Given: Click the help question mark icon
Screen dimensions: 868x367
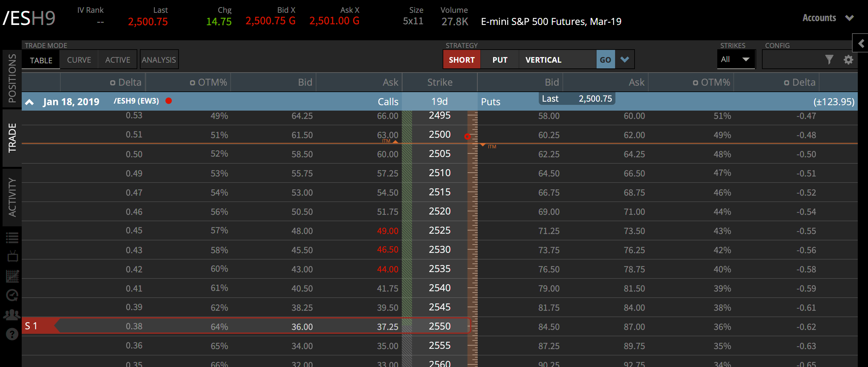Looking at the screenshot, I should pyautogui.click(x=12, y=334).
